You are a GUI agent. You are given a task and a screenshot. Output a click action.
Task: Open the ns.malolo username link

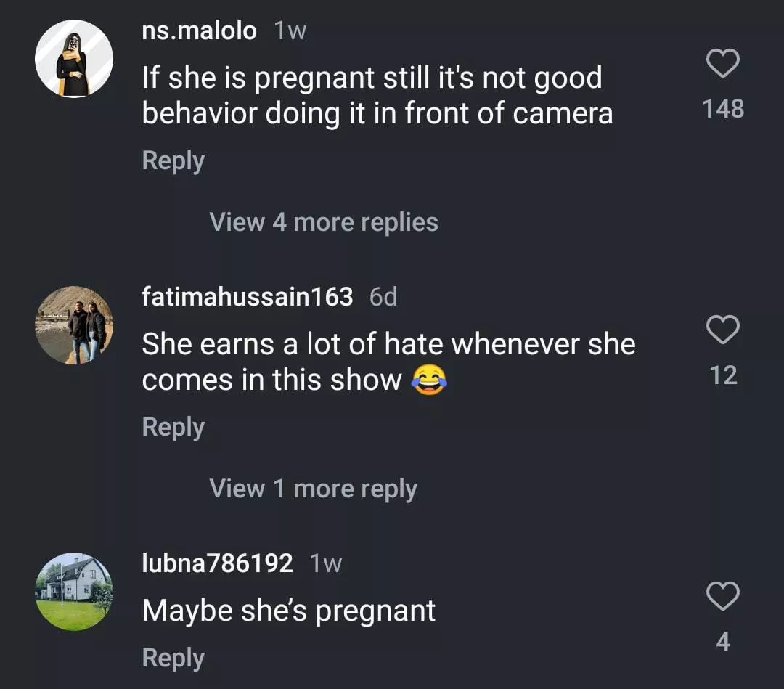pos(199,30)
